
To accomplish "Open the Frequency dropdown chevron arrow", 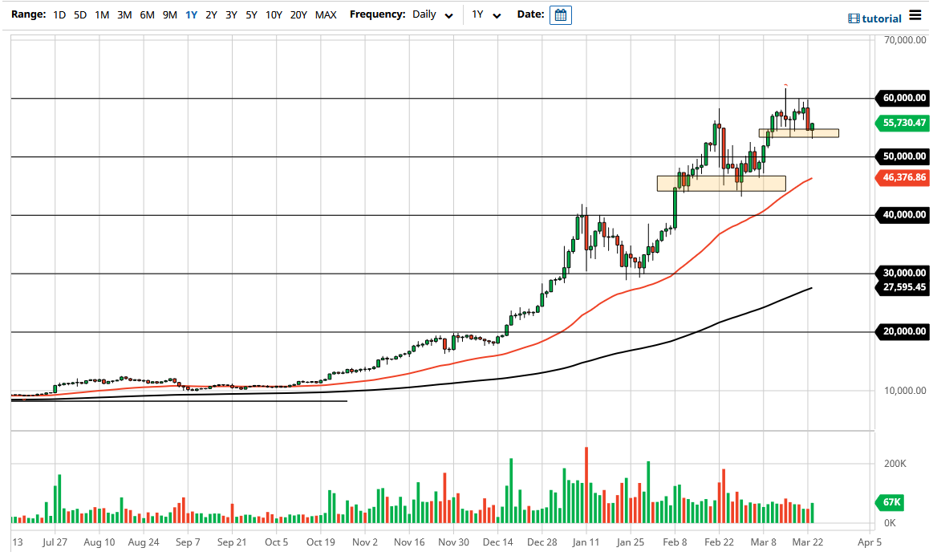I will pyautogui.click(x=448, y=15).
